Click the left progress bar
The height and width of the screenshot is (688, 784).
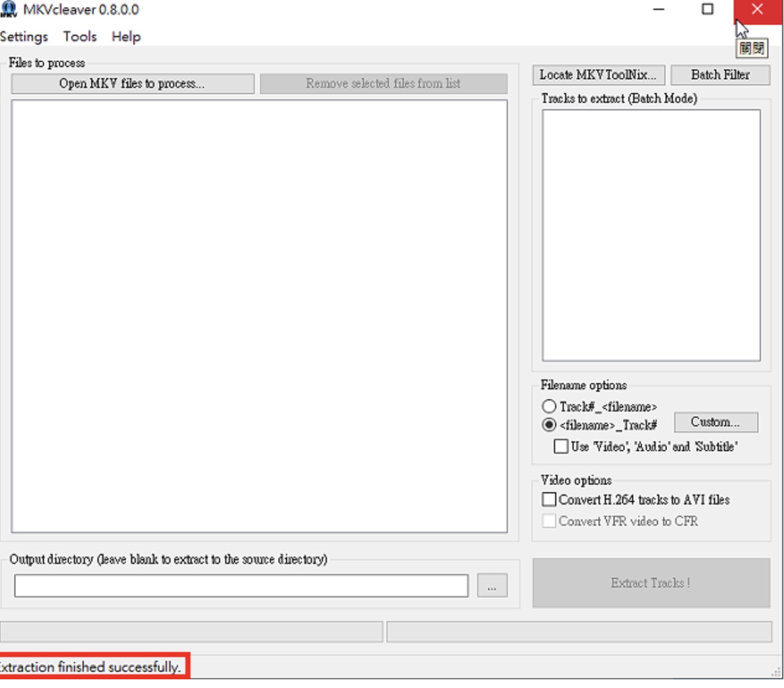(192, 632)
